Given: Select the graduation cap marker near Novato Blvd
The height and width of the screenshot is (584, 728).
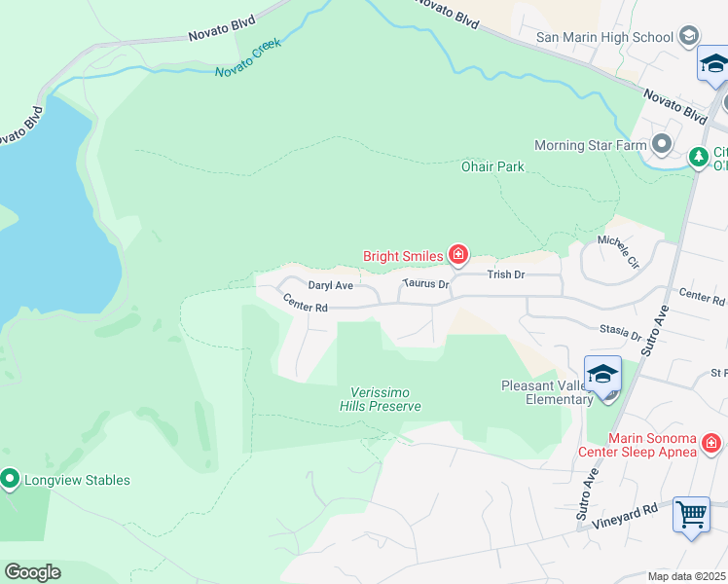Looking at the screenshot, I should pyautogui.click(x=714, y=67).
